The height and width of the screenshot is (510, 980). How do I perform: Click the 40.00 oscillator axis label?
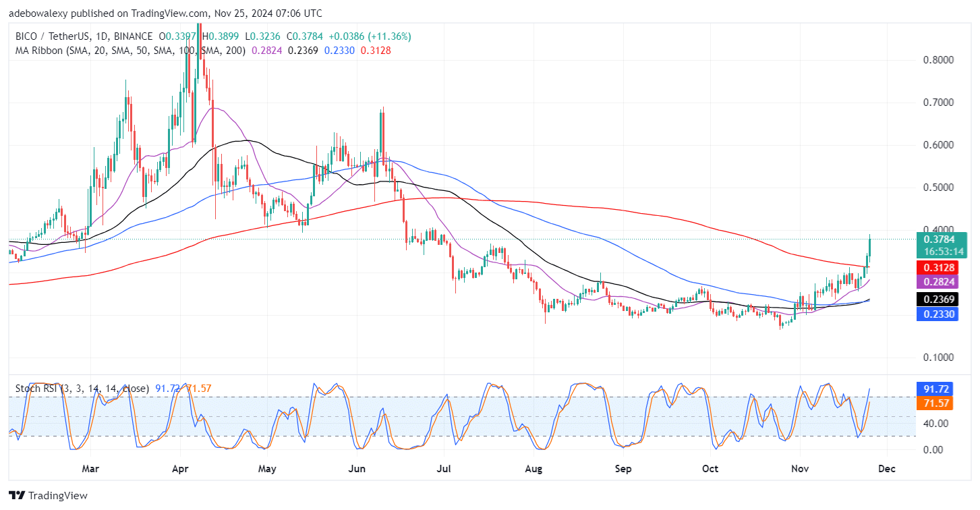coord(935,424)
